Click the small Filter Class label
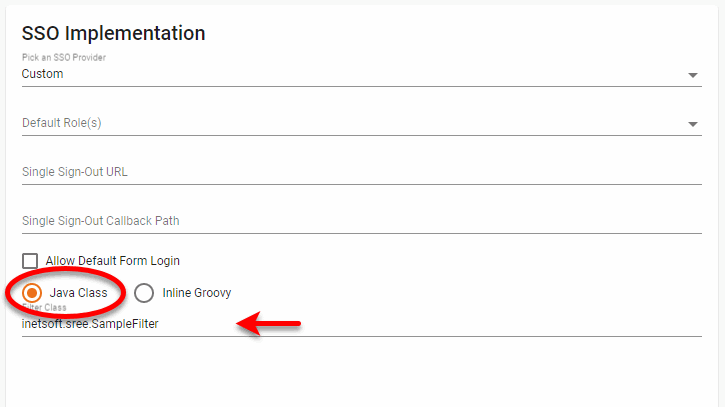Image resolution: width=725 pixels, height=407 pixels. [44, 308]
